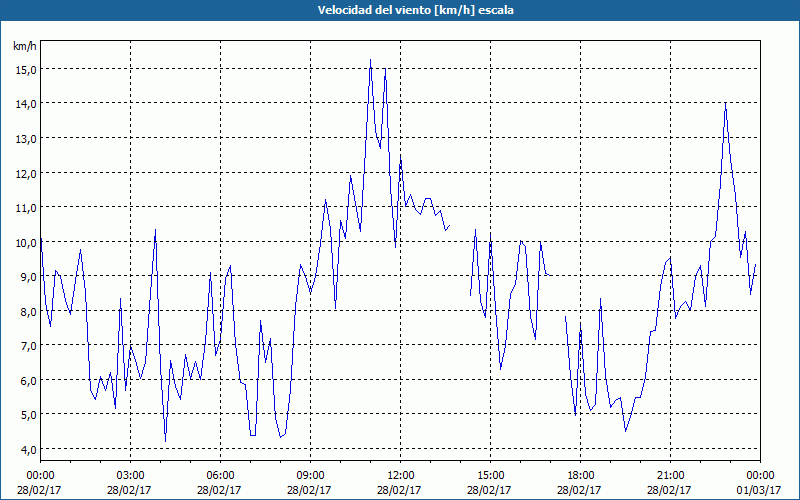800x500 pixels.
Task: Click the 4,0 y-axis value
Action: [28, 449]
